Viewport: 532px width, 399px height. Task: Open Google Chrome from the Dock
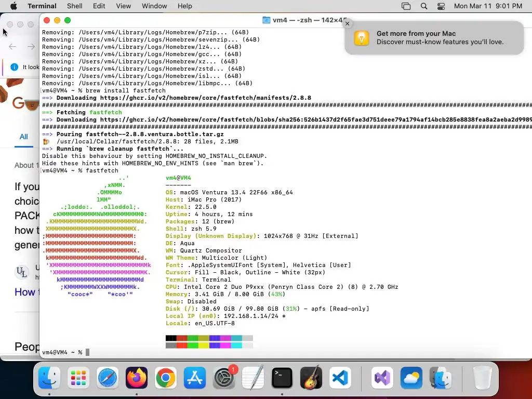coord(166,377)
